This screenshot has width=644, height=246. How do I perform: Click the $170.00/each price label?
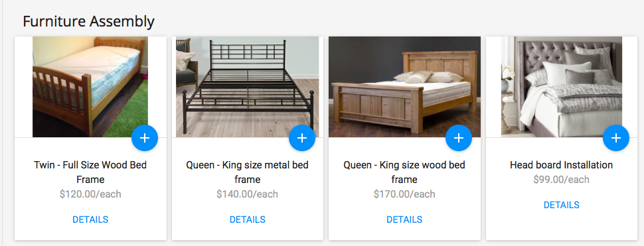click(404, 194)
